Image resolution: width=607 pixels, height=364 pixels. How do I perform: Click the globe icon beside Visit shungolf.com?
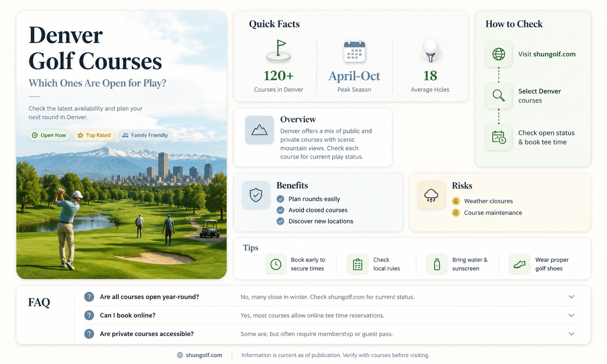[x=499, y=54]
